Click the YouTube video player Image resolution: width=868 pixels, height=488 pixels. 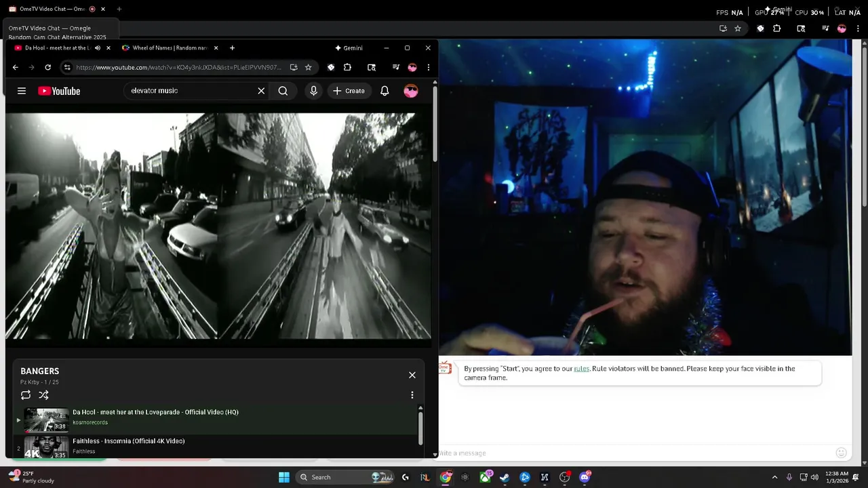click(x=218, y=226)
